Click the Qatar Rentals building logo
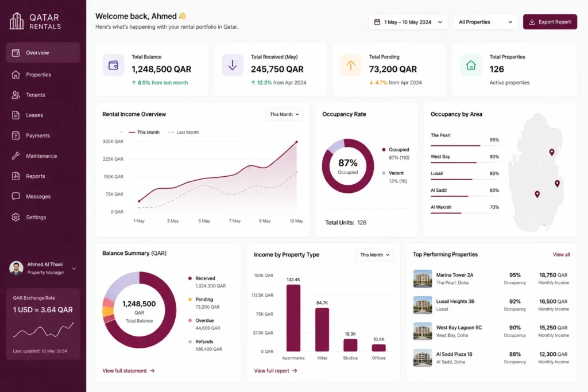 coord(17,21)
